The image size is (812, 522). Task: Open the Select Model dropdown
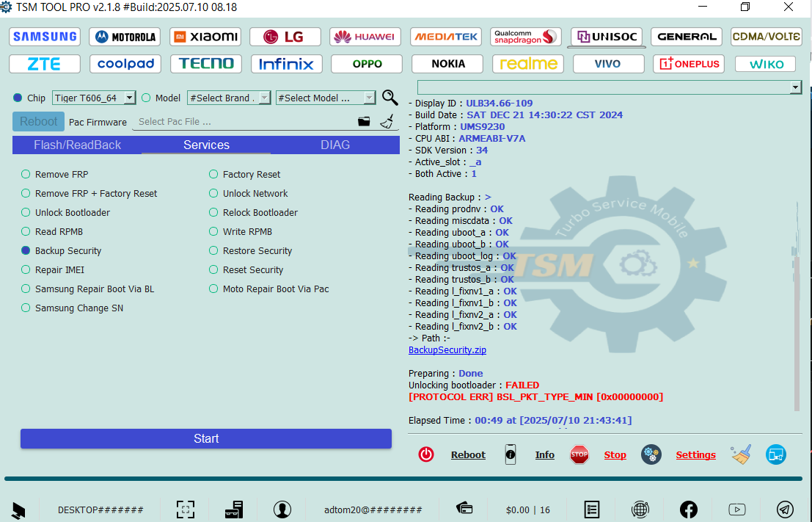pos(326,98)
